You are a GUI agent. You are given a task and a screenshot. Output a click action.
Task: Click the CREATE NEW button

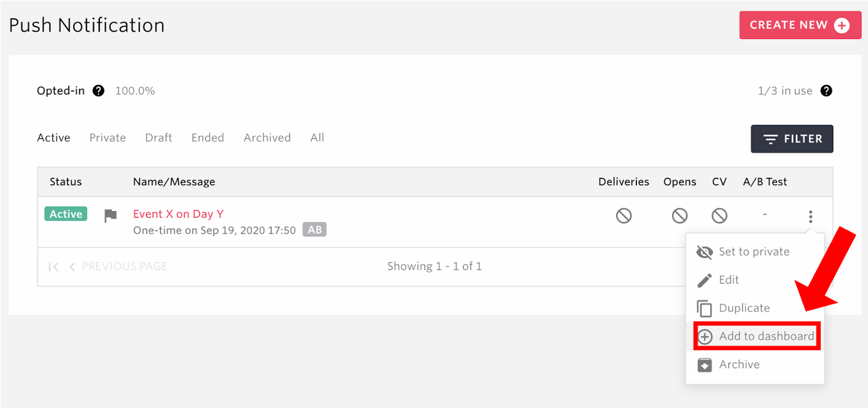[800, 25]
